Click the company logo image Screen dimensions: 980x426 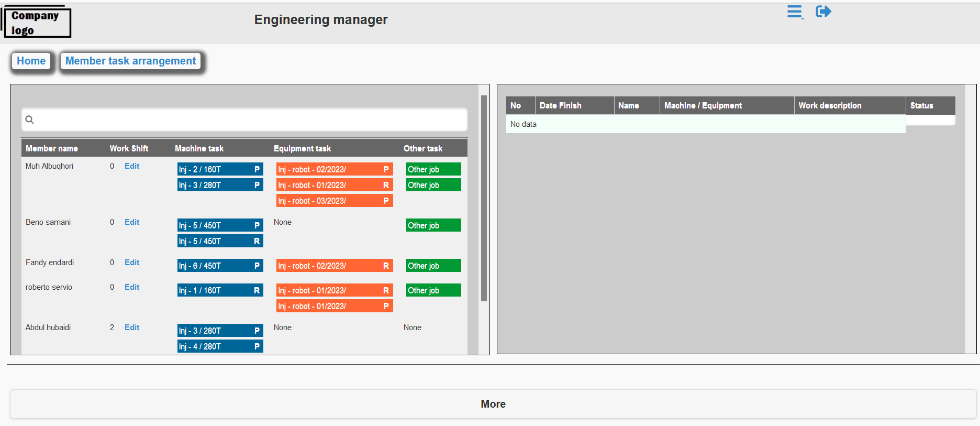click(37, 23)
